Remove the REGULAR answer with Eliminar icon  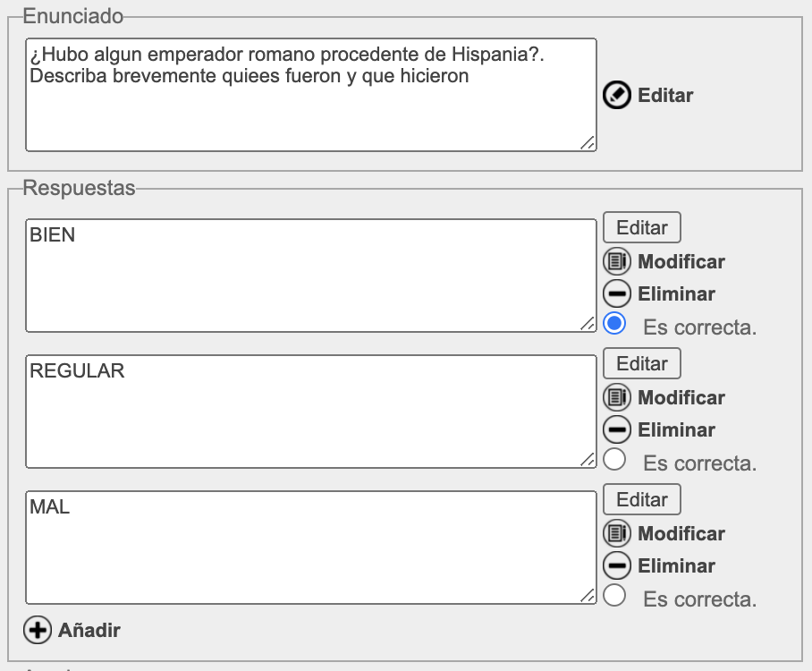click(616, 429)
